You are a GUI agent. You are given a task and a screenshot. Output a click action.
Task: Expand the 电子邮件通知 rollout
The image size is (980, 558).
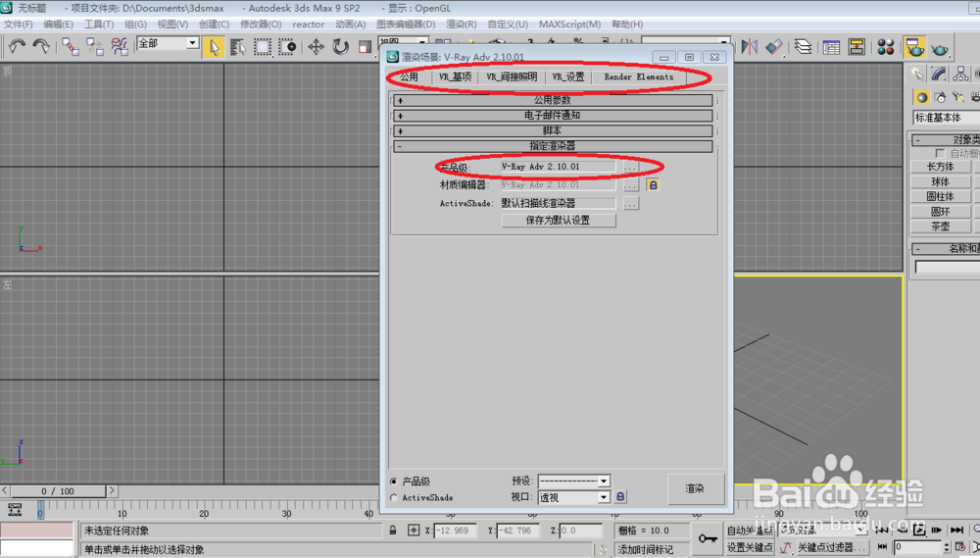[553, 116]
